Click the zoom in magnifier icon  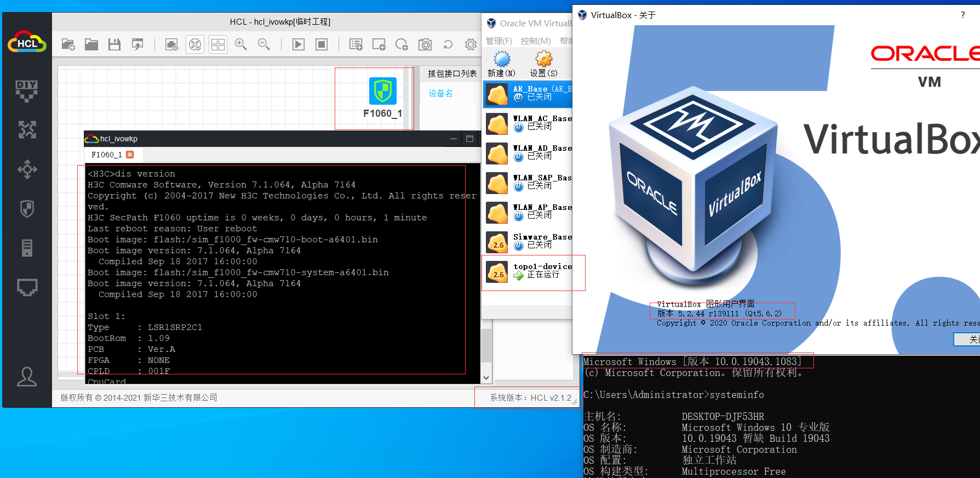pos(240,44)
